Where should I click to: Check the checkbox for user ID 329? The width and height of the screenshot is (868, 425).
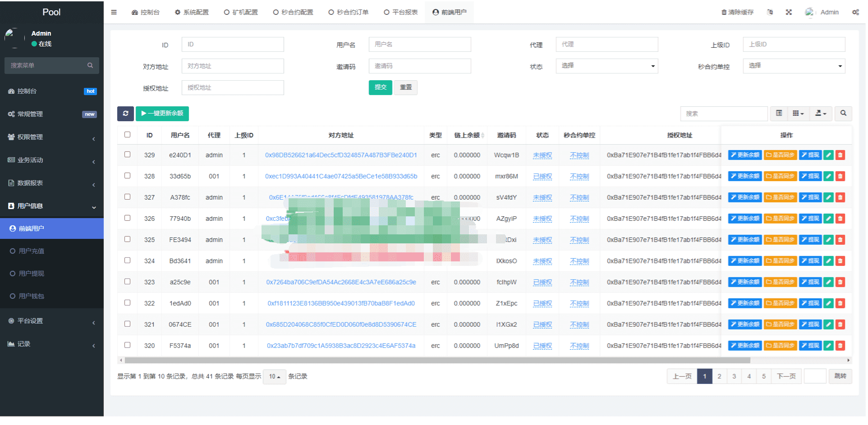[128, 155]
